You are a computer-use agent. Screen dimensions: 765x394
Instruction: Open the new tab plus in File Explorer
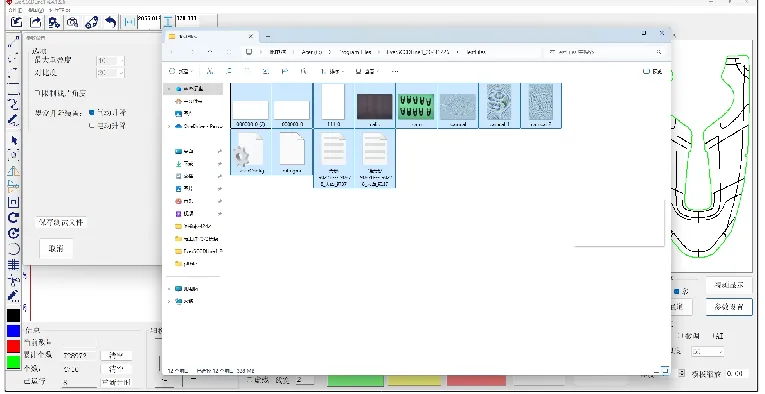click(267, 37)
